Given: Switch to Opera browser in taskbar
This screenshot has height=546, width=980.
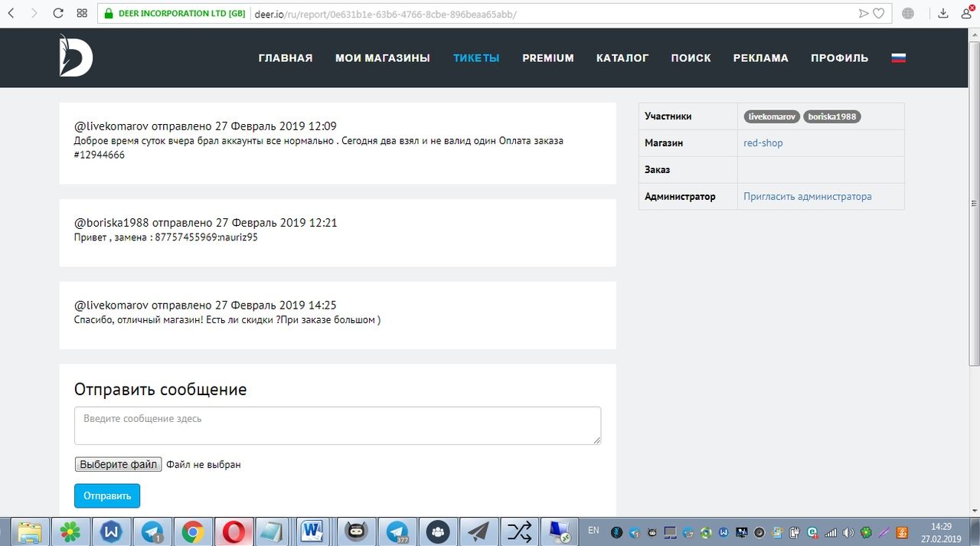Looking at the screenshot, I should (234, 531).
